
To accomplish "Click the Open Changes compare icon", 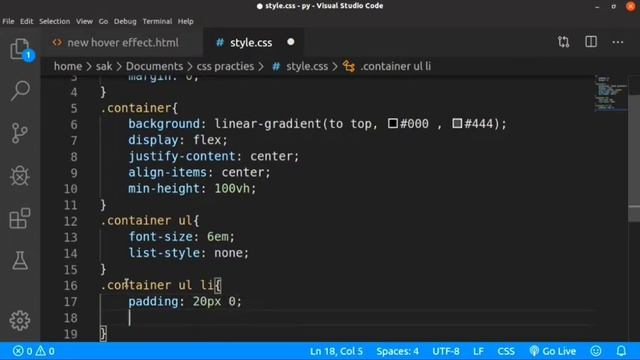I will pos(563,42).
